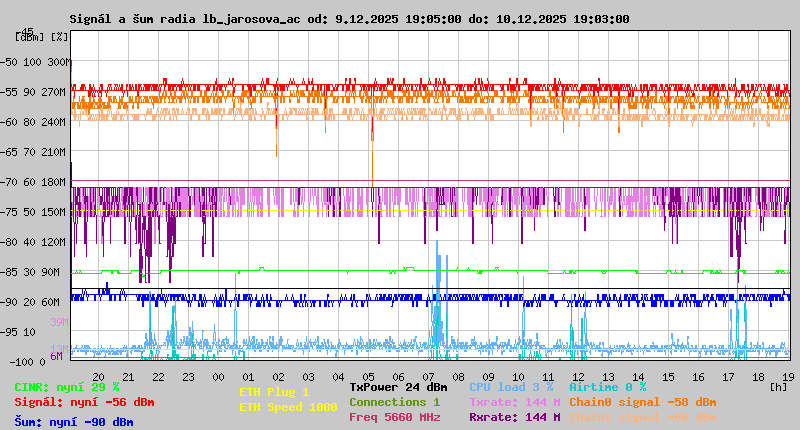Select the 'CPU load 3 %' legend entry
Screen dimensions: 800x430
click(x=511, y=387)
